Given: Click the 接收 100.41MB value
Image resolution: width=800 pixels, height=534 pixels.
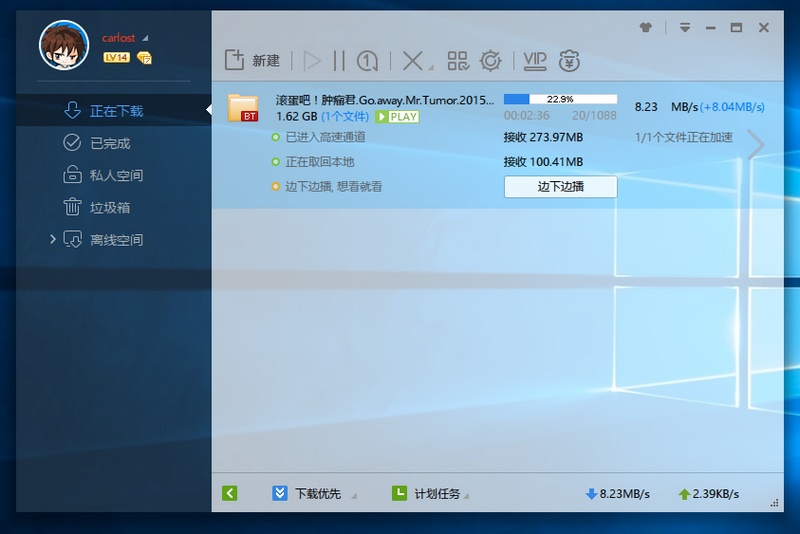Looking at the screenshot, I should (543, 162).
